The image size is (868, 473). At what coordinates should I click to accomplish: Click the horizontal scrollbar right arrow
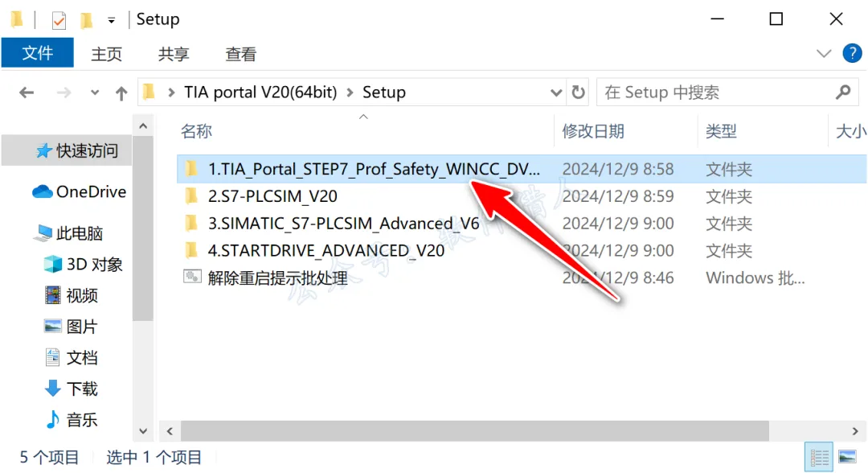pos(854,431)
